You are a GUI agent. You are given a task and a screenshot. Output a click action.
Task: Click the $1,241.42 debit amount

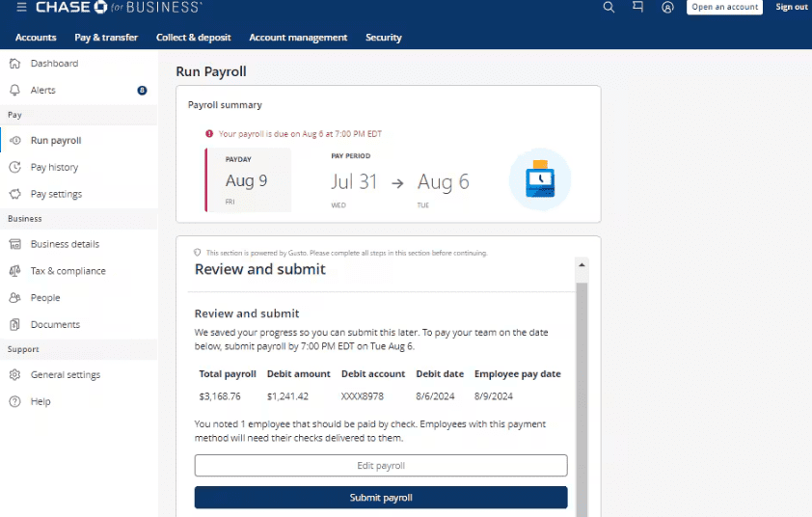pos(287,396)
